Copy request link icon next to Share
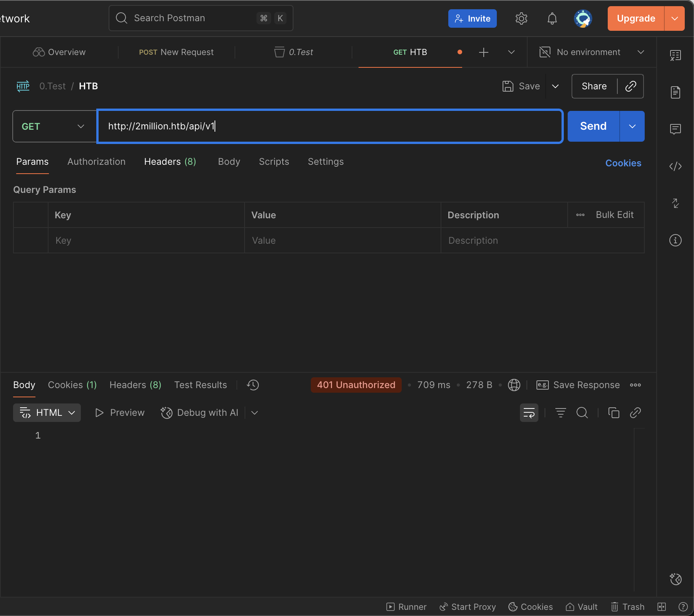694x616 pixels. [630, 86]
